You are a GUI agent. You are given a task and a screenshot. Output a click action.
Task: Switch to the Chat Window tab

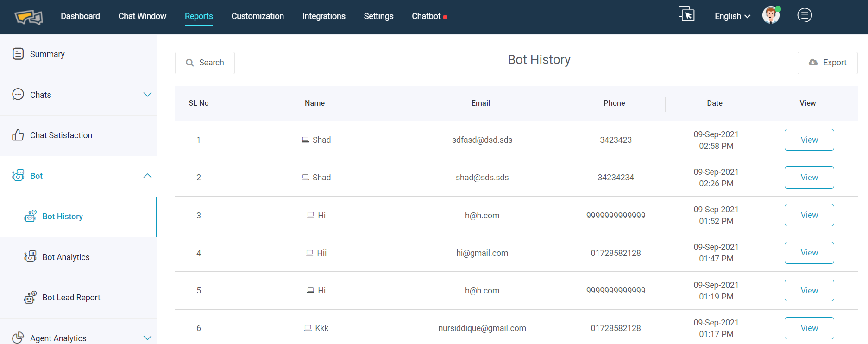(142, 16)
